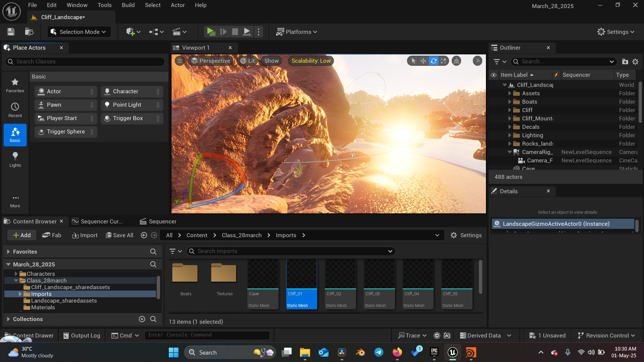The height and width of the screenshot is (362, 644).
Task: Search within the March_28_2025 folder tree
Action: point(153,264)
